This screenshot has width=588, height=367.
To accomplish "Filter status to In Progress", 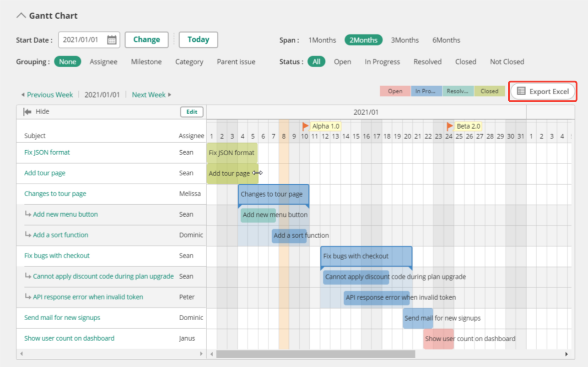I will pos(382,61).
